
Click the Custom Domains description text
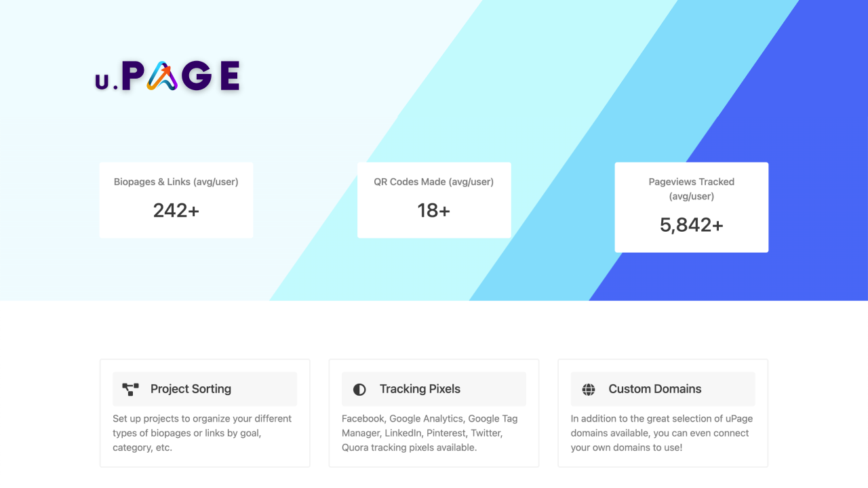[663, 433]
